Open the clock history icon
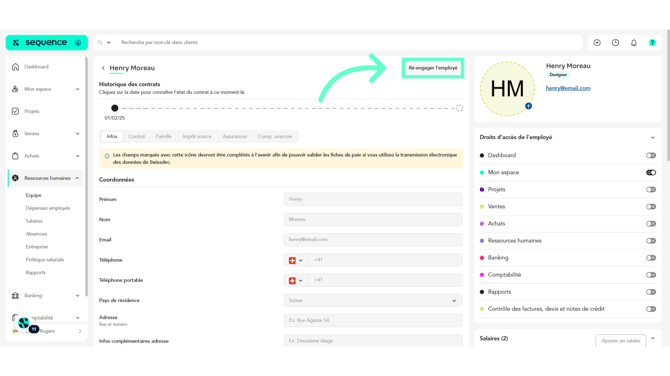 615,42
